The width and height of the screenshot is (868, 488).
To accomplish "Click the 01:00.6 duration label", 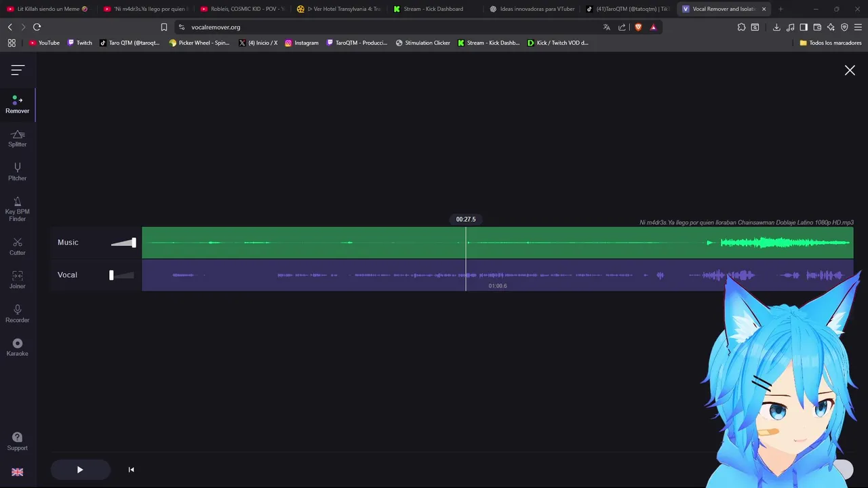I will pyautogui.click(x=498, y=286).
